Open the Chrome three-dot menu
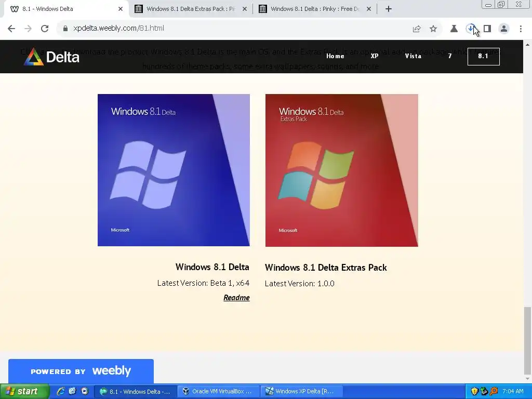This screenshot has width=532, height=399. (x=521, y=29)
